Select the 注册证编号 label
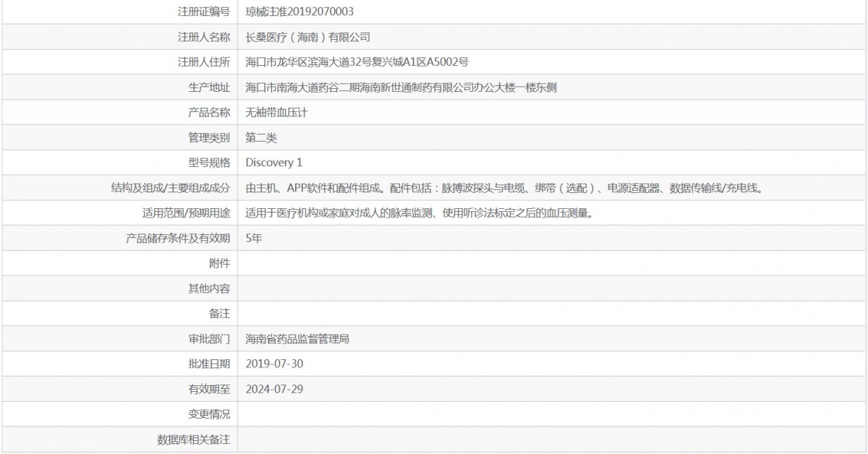 coord(204,12)
